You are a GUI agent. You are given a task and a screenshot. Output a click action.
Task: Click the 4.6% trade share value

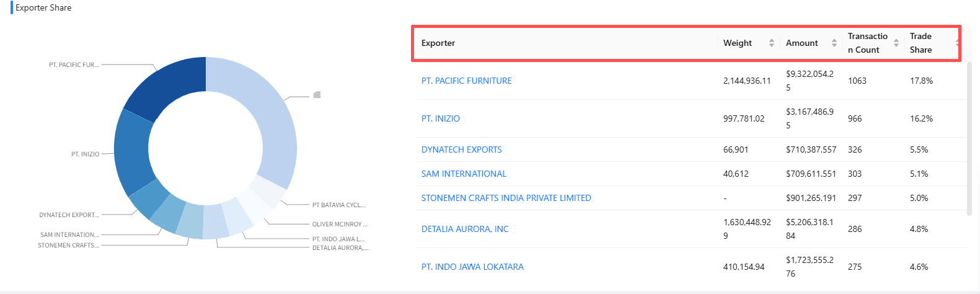point(919,267)
